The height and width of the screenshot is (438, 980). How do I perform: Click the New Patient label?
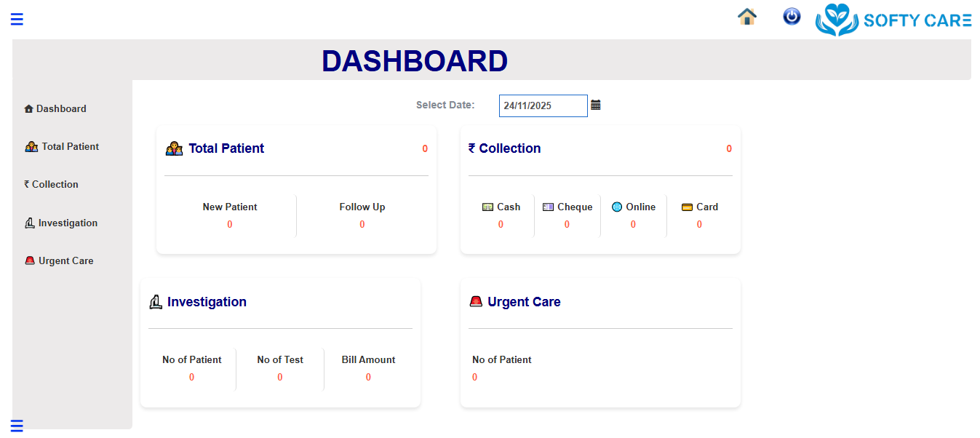(230, 207)
